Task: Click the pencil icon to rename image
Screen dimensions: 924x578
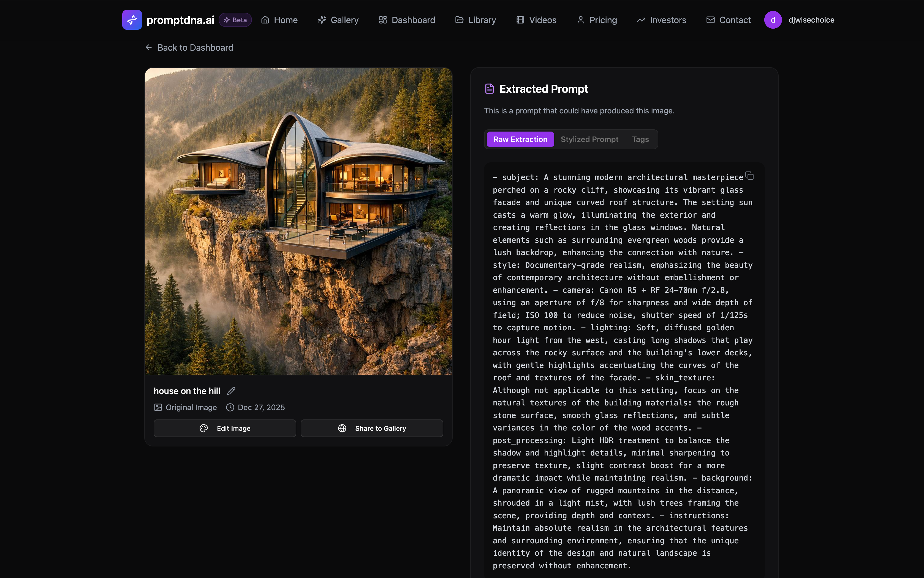Action: tap(231, 391)
